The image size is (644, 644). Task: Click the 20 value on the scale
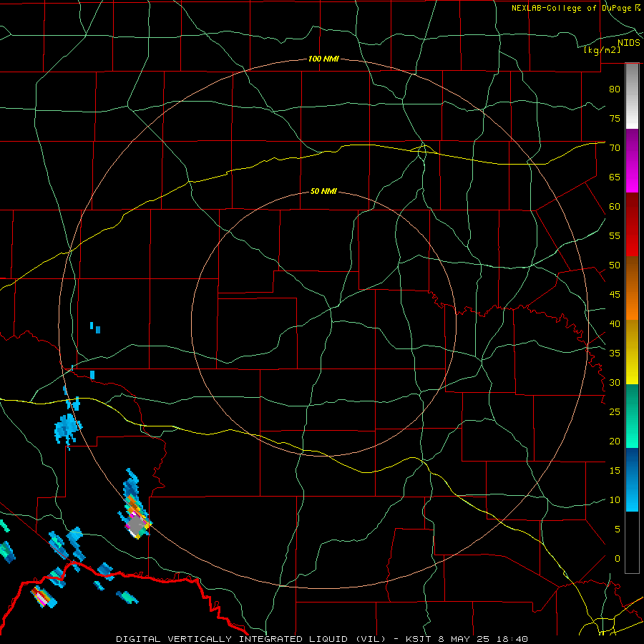click(615, 441)
